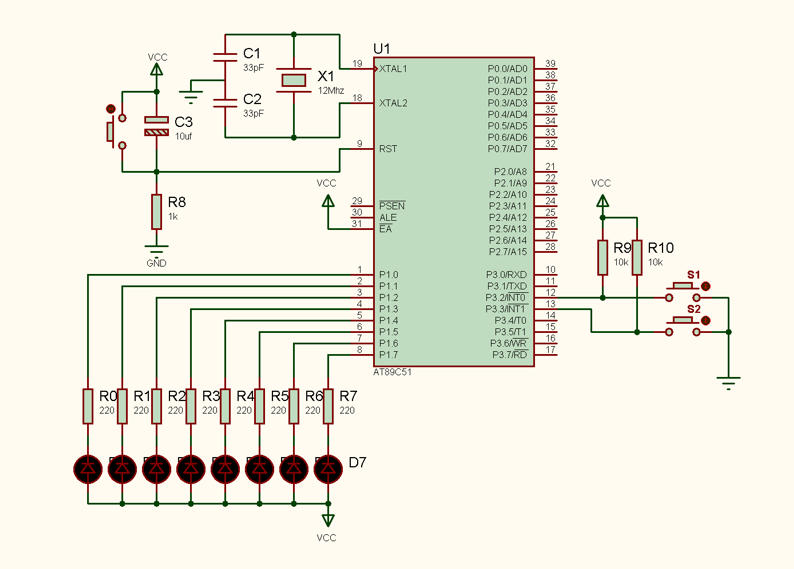The image size is (794, 569).
Task: Select the R7 resistor body
Action: pyautogui.click(x=328, y=406)
